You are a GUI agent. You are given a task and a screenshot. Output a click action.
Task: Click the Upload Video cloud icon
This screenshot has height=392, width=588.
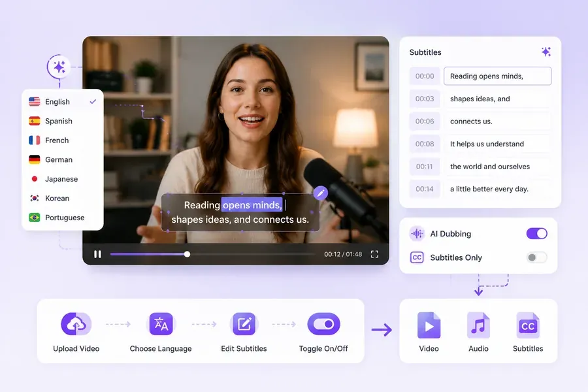(x=76, y=324)
